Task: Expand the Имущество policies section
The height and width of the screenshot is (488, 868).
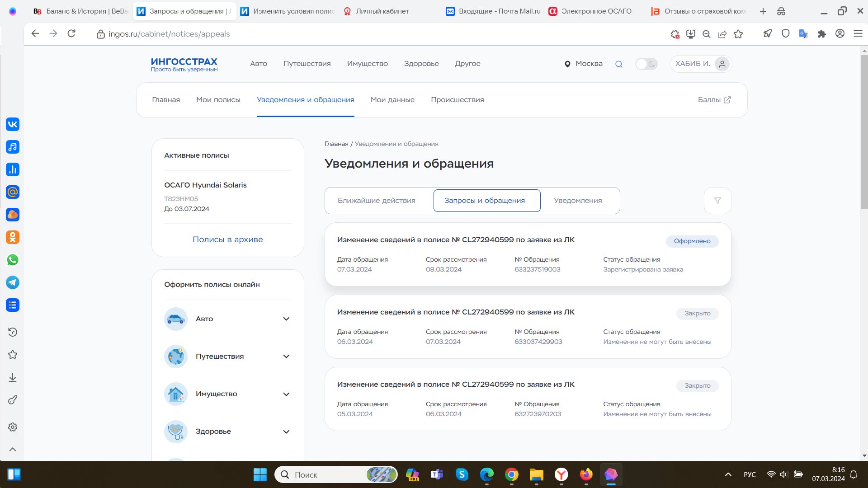Action: [286, 394]
